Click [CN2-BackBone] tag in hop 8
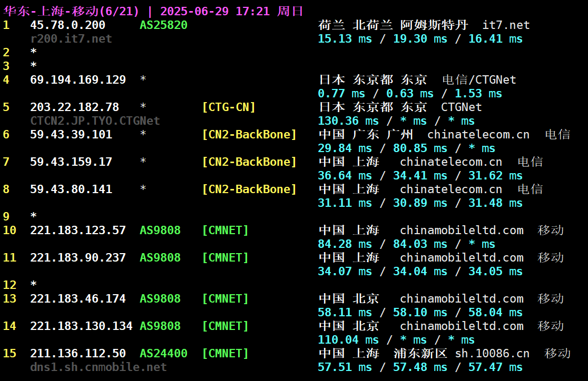 (249, 189)
